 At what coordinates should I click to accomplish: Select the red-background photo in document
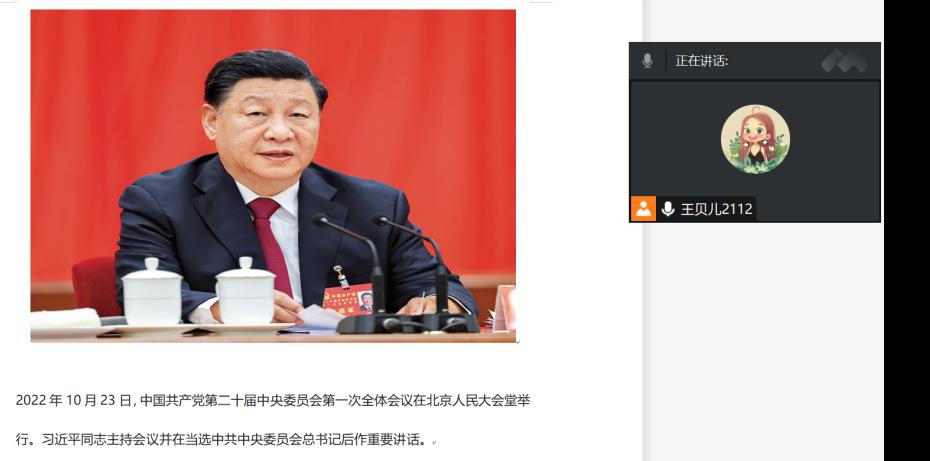point(273,176)
